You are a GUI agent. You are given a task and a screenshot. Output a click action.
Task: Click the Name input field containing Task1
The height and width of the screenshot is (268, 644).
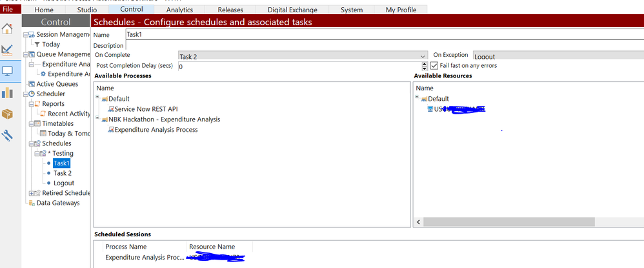coord(385,35)
